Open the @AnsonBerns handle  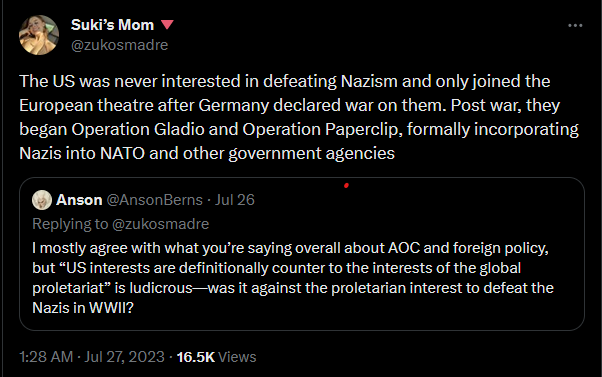click(154, 200)
